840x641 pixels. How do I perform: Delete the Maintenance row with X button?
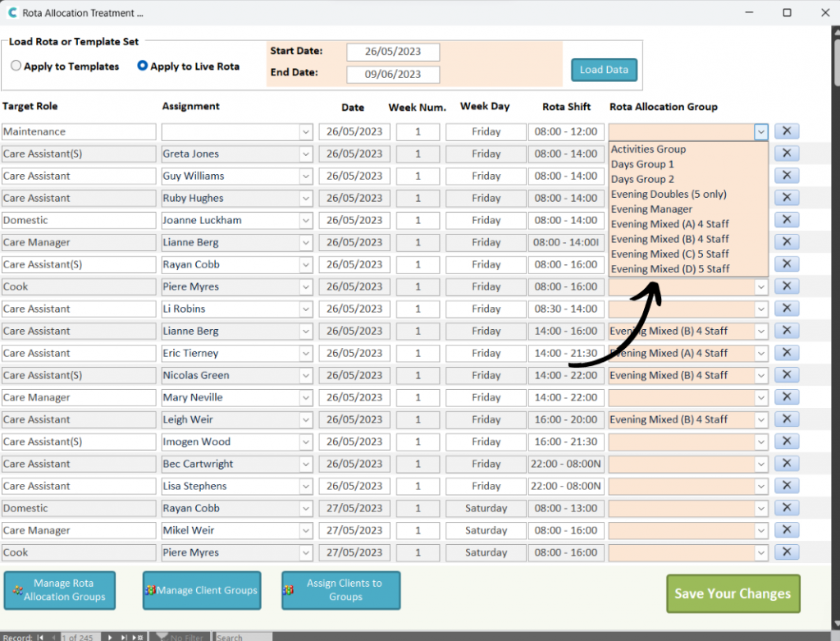(x=787, y=131)
